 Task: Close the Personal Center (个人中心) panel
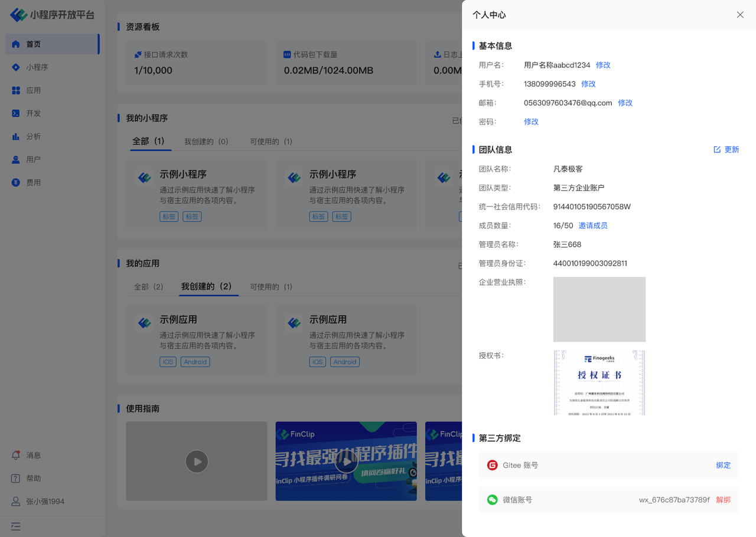(x=740, y=15)
